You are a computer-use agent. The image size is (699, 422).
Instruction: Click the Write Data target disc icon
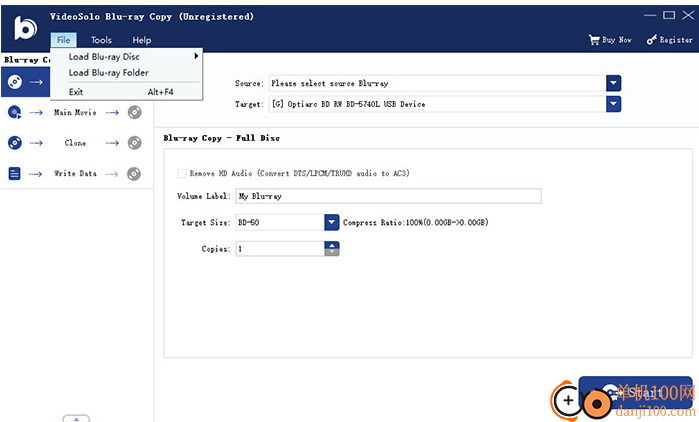[x=134, y=173]
